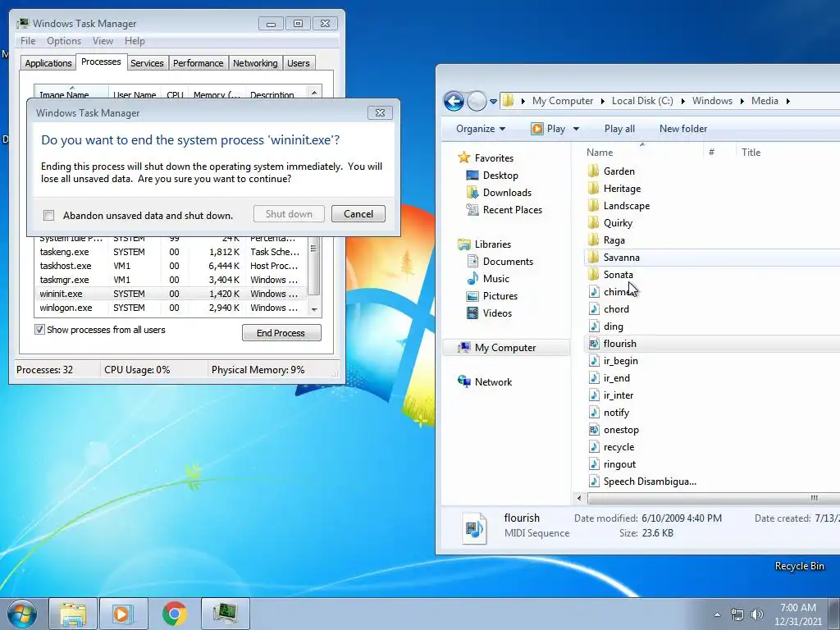Click New folder in Explorer toolbar
The height and width of the screenshot is (630, 840).
683,129
